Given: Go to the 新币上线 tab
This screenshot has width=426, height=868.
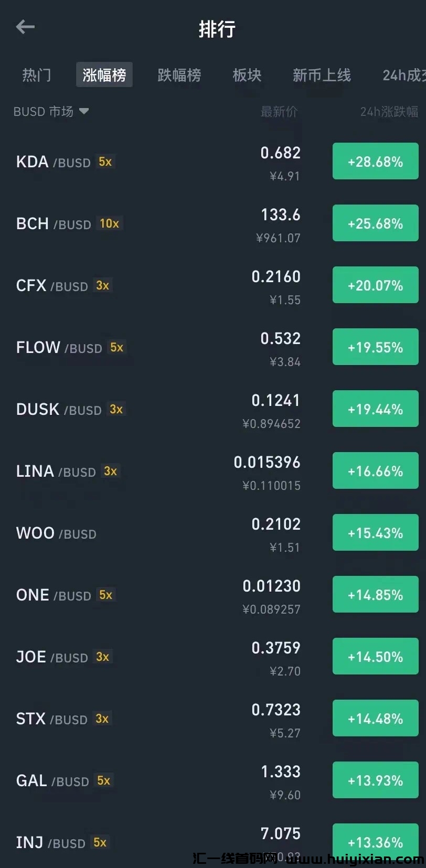Looking at the screenshot, I should 321,75.
